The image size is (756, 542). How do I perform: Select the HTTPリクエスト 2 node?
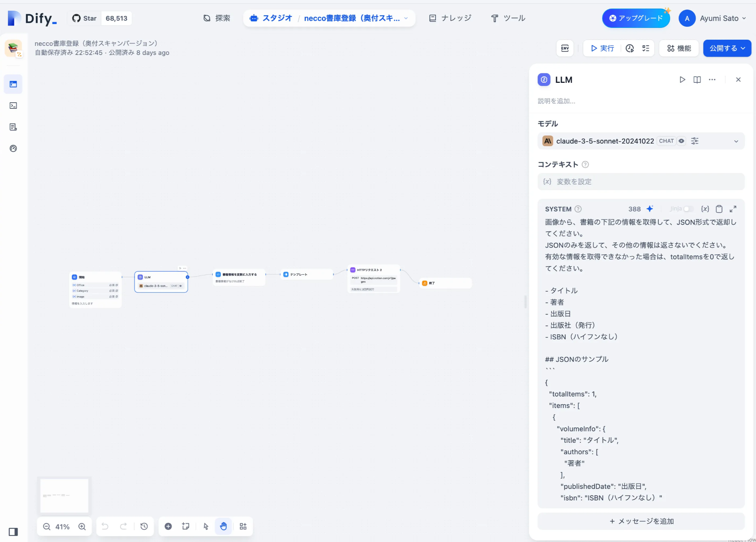pyautogui.click(x=374, y=279)
